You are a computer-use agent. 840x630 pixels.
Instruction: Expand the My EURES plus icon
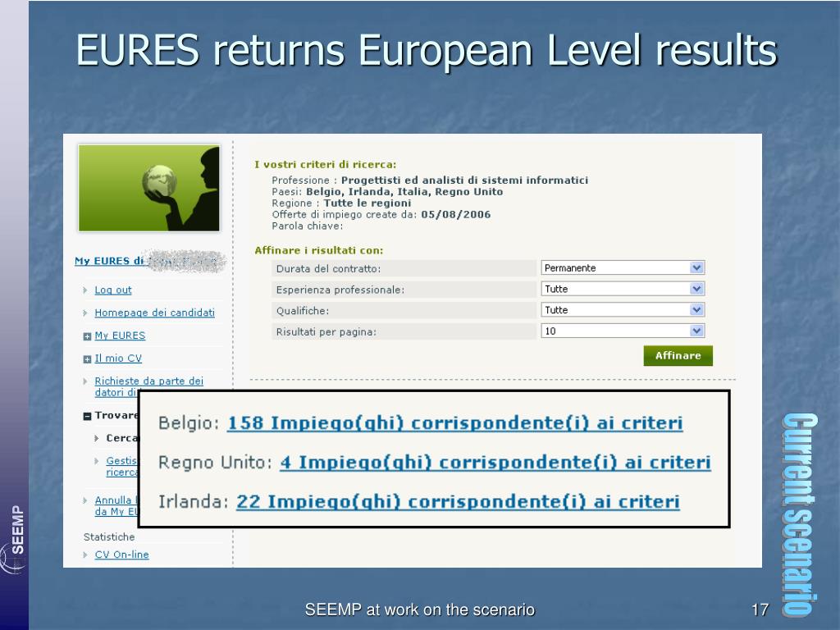pyautogui.click(x=87, y=336)
